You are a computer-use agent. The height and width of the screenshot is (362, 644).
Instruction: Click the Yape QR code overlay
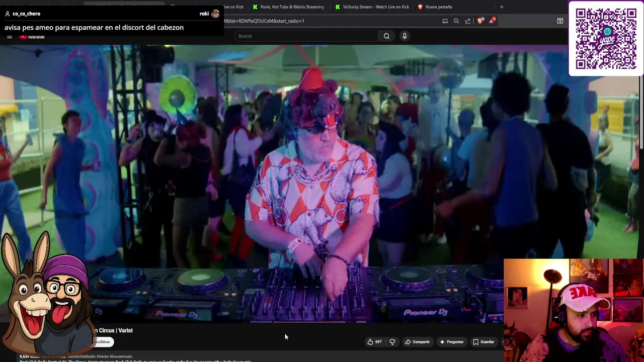tap(606, 39)
